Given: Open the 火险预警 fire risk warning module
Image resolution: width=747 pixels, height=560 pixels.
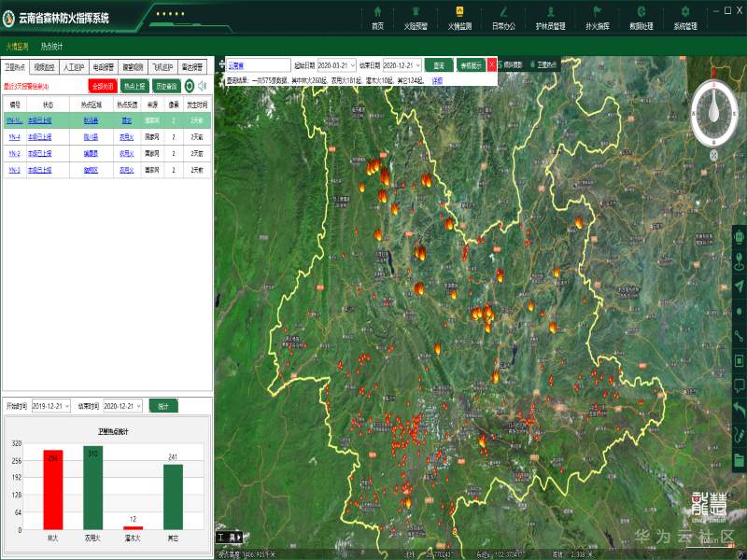Looking at the screenshot, I should (416, 17).
